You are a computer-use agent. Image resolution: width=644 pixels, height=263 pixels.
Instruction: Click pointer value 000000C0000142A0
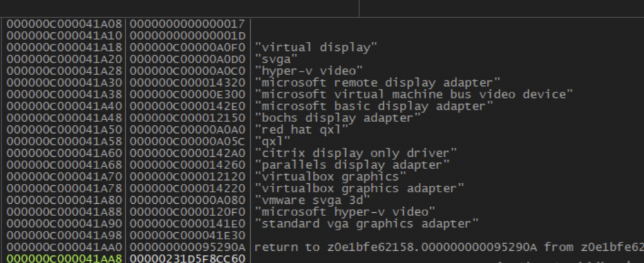tap(187, 154)
